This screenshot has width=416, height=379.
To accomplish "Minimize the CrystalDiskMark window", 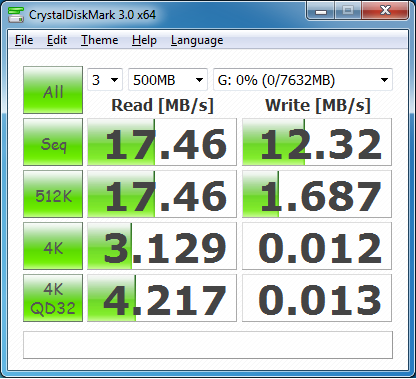I will tap(321, 12).
